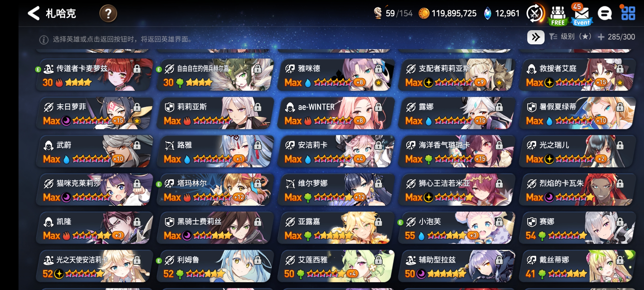
Task: Toggle lock on 传道者卡麦萝兹 hero card
Action: coord(137,69)
